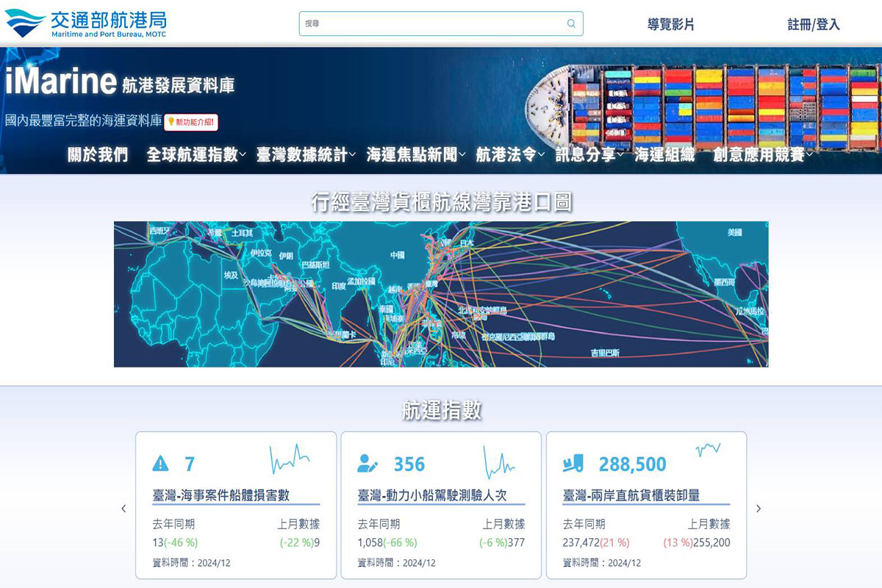This screenshot has width=882, height=588.
Task: Click the person-edit icon on 動力小船駕駛測驗人次 card
Action: coord(367,464)
